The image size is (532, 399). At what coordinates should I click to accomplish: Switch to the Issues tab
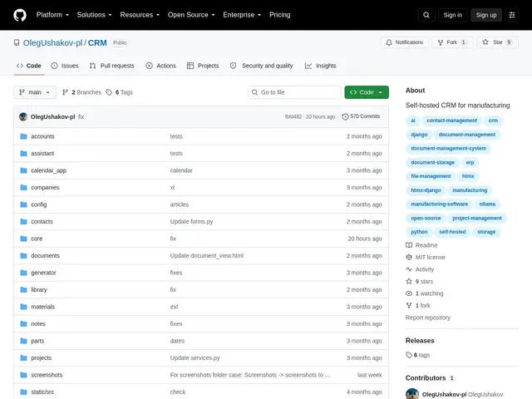(65, 66)
